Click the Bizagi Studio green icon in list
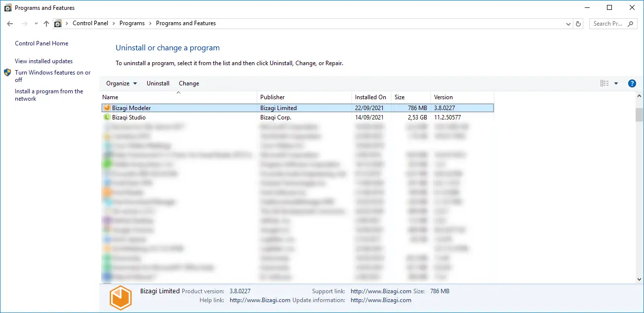 tap(107, 117)
